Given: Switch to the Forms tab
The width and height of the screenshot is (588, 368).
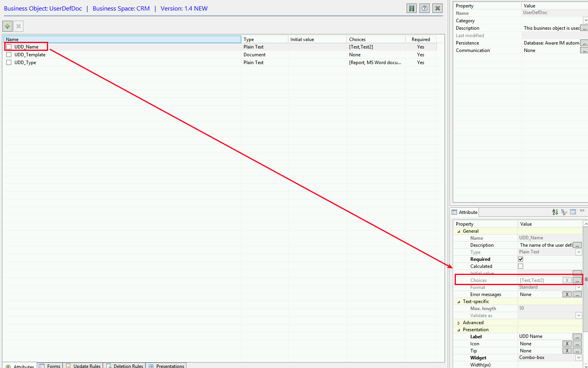Looking at the screenshot, I should pos(50,366).
